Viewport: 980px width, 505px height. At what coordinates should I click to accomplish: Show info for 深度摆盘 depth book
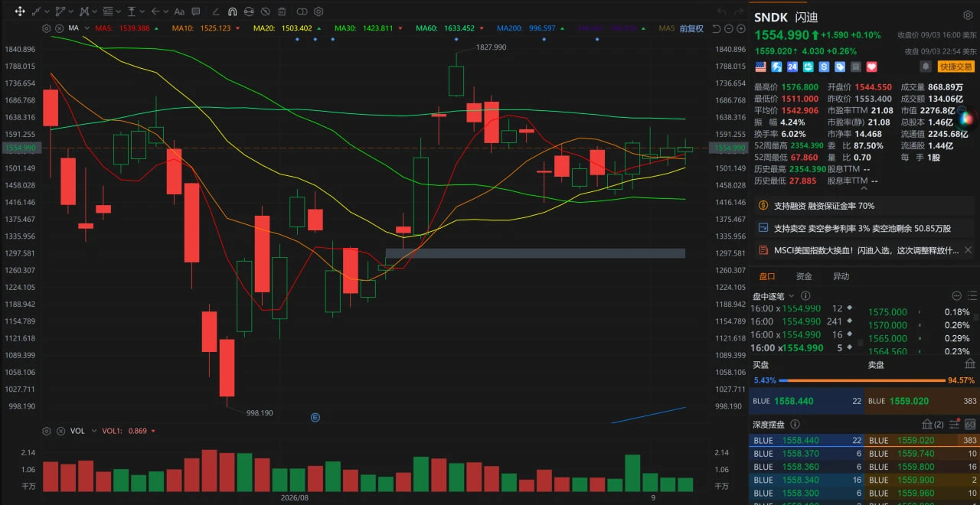[795, 424]
